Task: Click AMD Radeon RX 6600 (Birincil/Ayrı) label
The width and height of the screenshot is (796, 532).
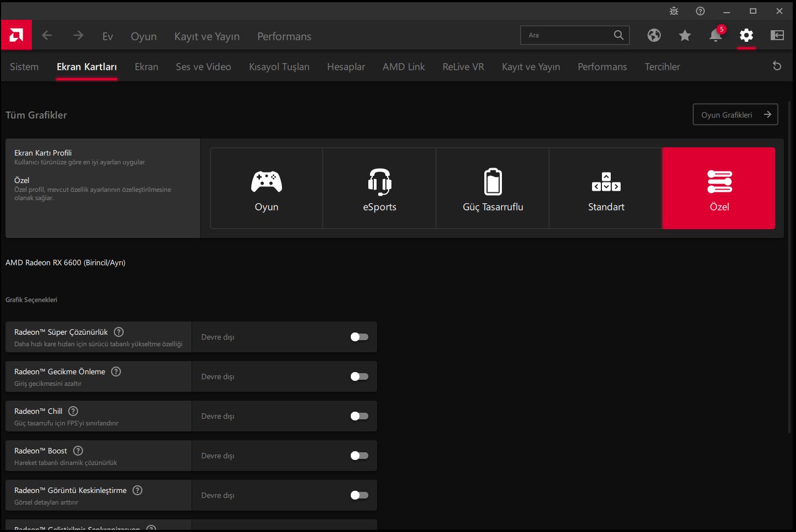Action: click(x=65, y=263)
